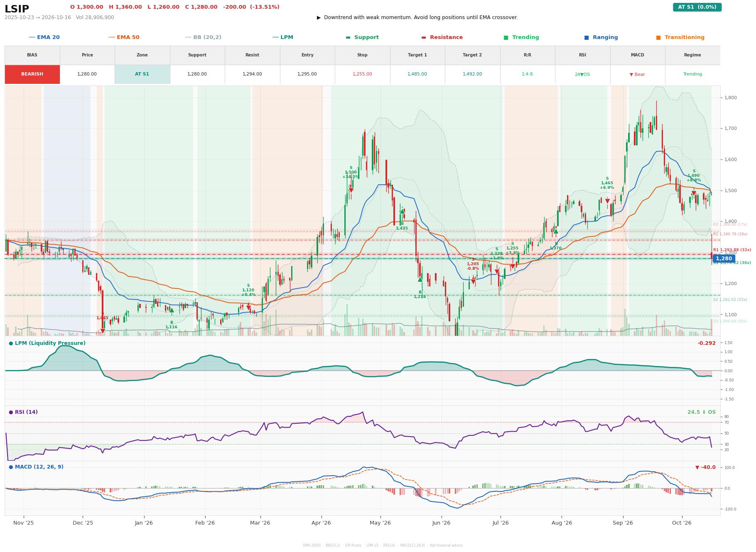Click the Stop value 1,255.00
Image resolution: width=756 pixels, height=552 pixels.
(x=362, y=74)
